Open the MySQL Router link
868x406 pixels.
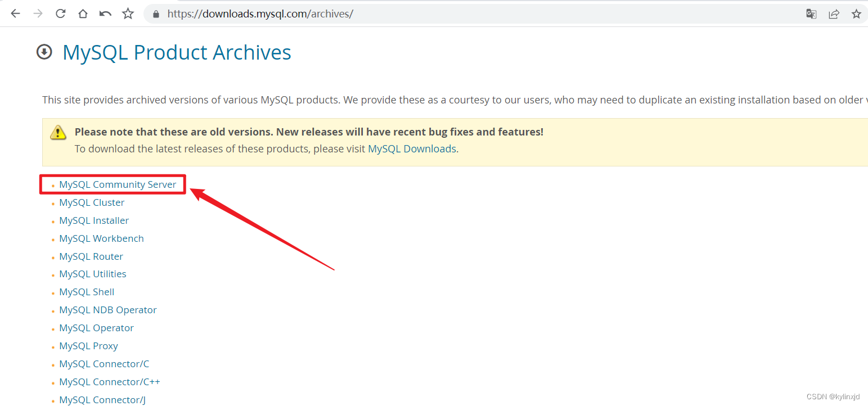(91, 256)
